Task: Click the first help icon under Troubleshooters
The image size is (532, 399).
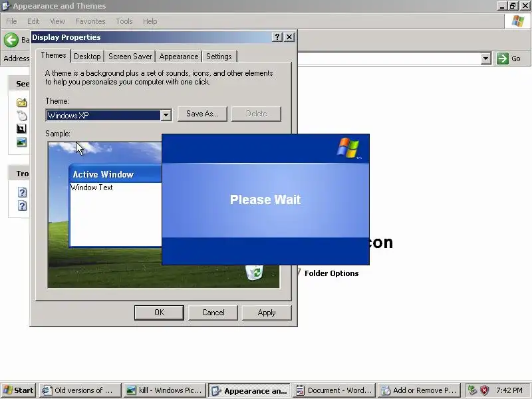Action: pyautogui.click(x=23, y=192)
